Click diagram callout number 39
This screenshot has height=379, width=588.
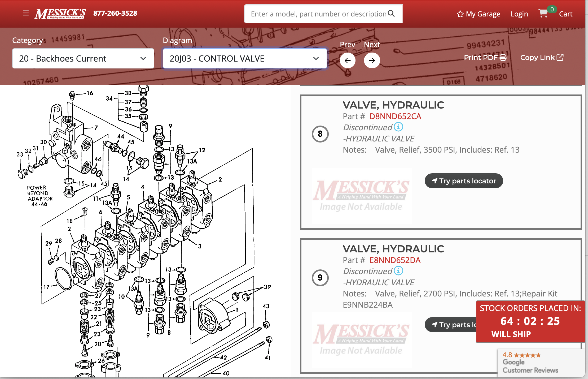click(x=267, y=287)
